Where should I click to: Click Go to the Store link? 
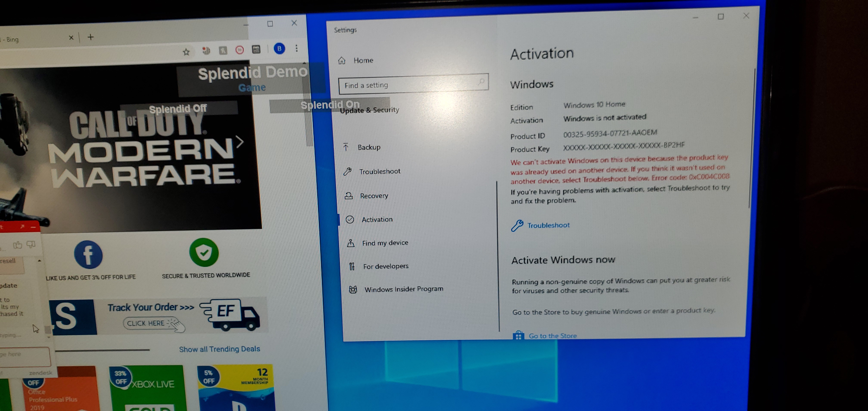coord(552,335)
